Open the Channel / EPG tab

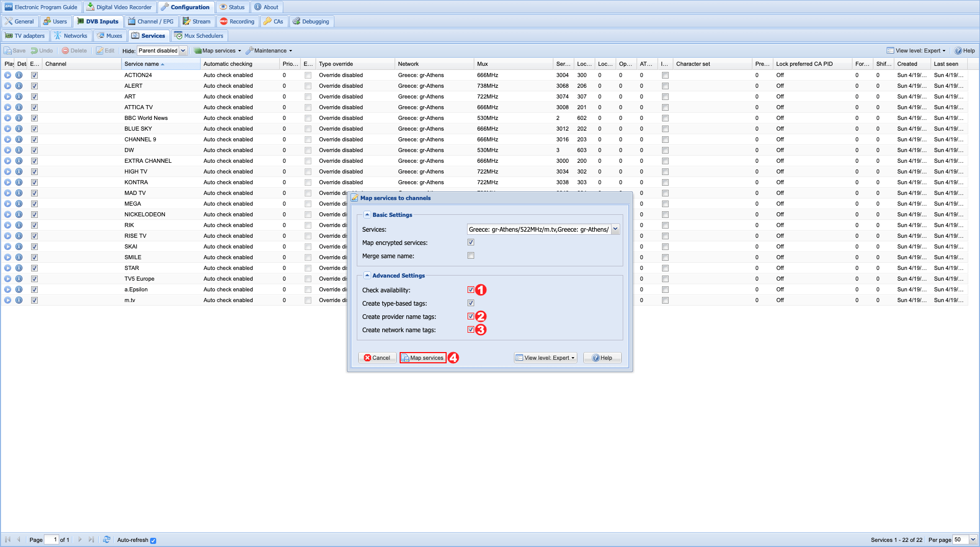point(151,21)
